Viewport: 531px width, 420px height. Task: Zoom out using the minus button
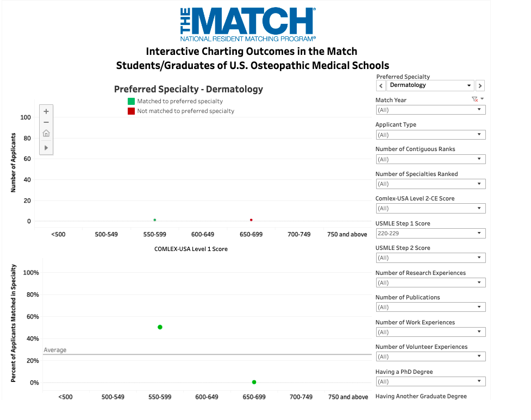[46, 122]
